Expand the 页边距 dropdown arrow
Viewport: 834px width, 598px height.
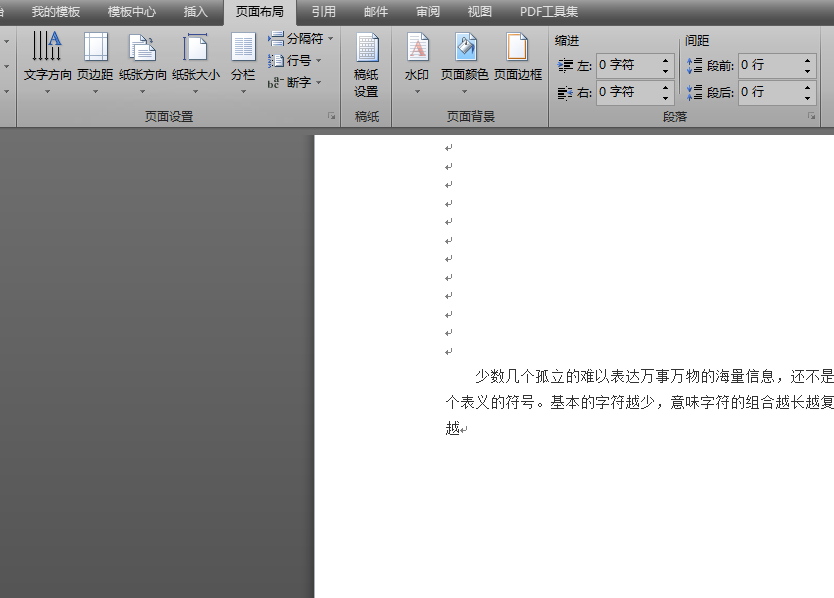(x=95, y=92)
